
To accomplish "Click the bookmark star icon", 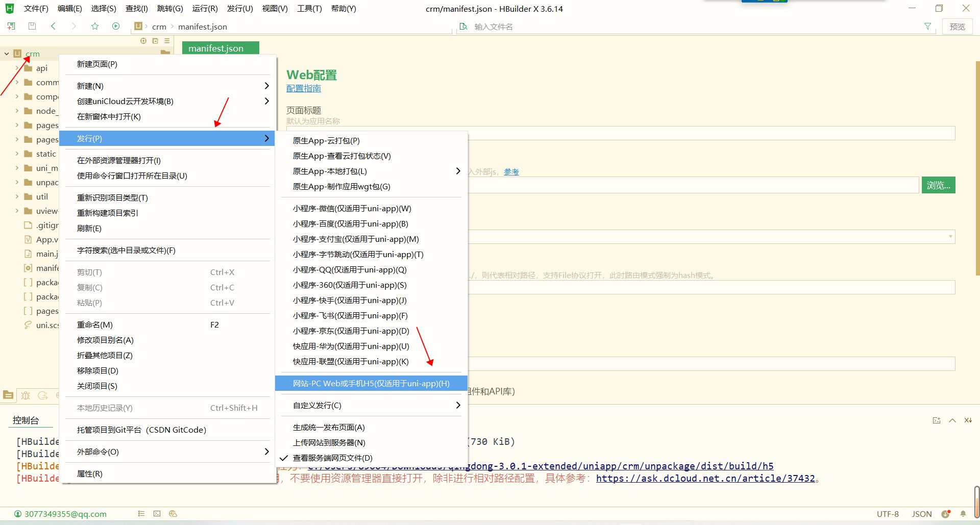I will tap(95, 26).
